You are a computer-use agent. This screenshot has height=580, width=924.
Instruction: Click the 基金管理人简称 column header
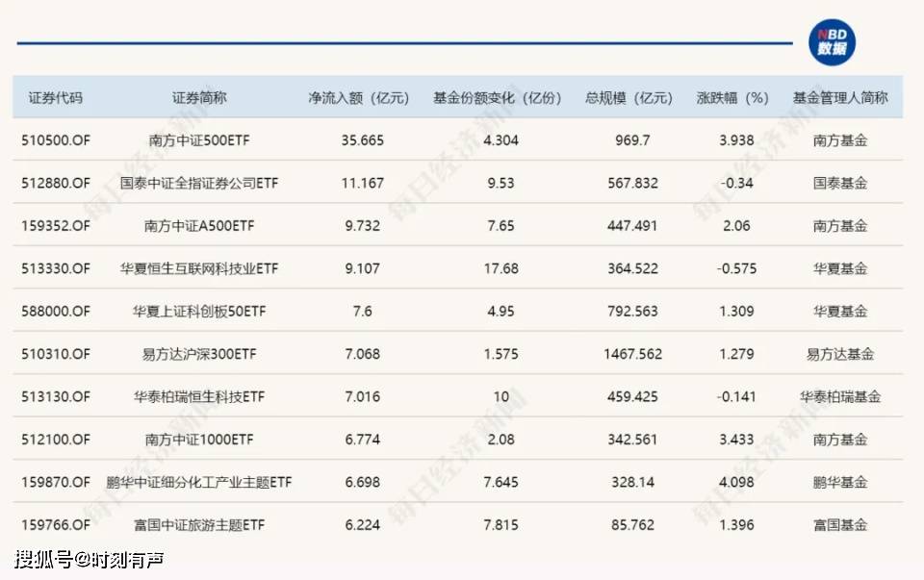point(841,96)
